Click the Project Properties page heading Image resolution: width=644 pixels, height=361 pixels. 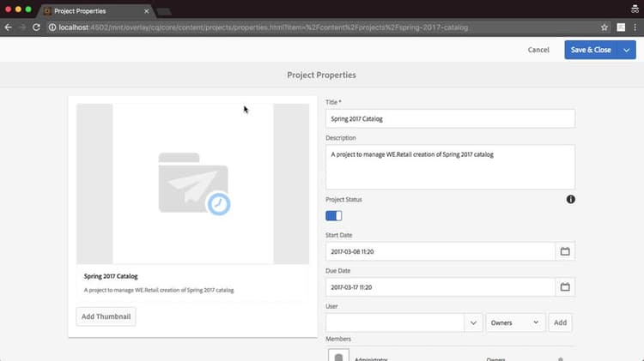pyautogui.click(x=322, y=75)
